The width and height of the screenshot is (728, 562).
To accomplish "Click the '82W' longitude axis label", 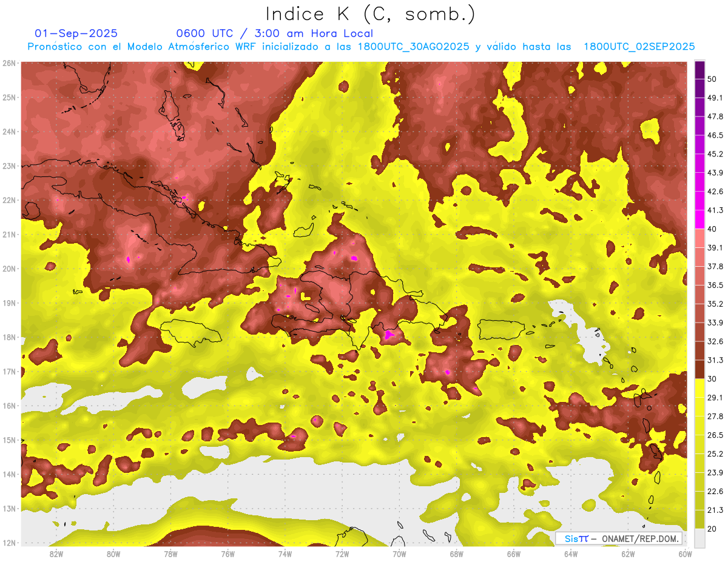I will 56,554.
